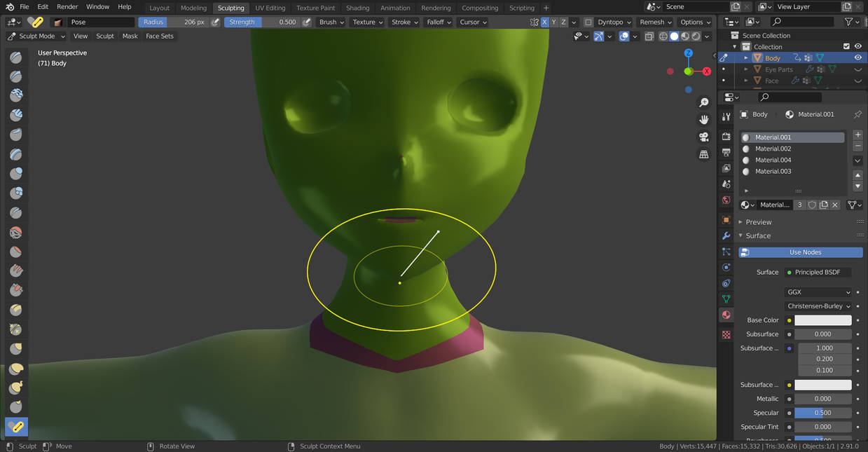Open the Sculpt Mode dropdown
The image size is (868, 452).
click(36, 36)
